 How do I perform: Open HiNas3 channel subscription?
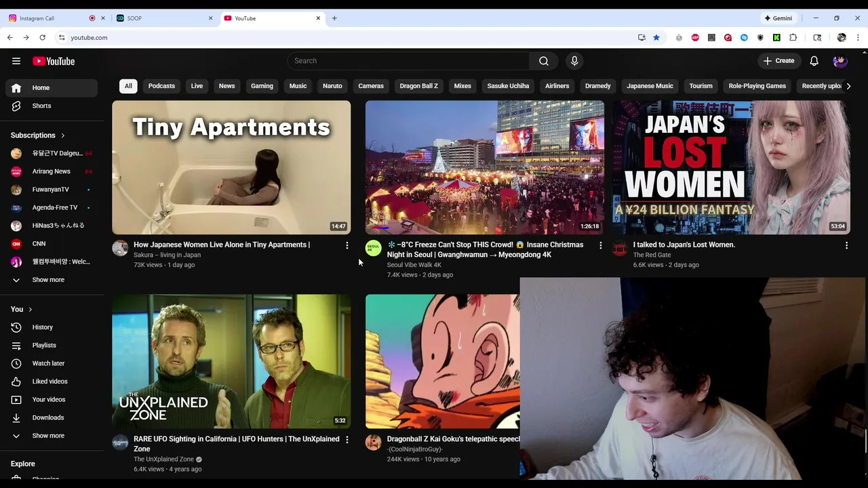52,226
